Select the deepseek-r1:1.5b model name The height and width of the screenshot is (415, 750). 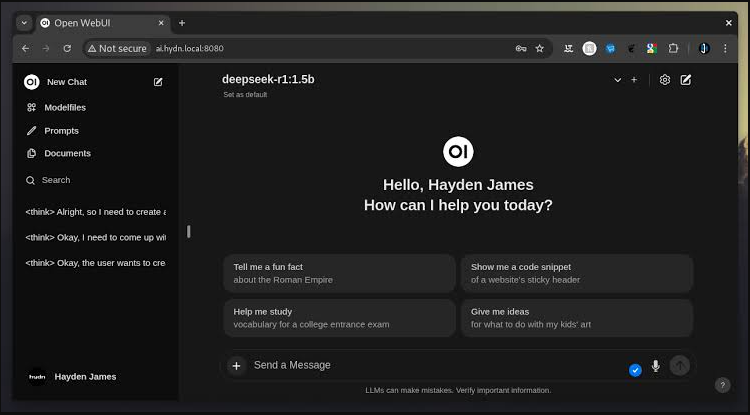pyautogui.click(x=268, y=79)
